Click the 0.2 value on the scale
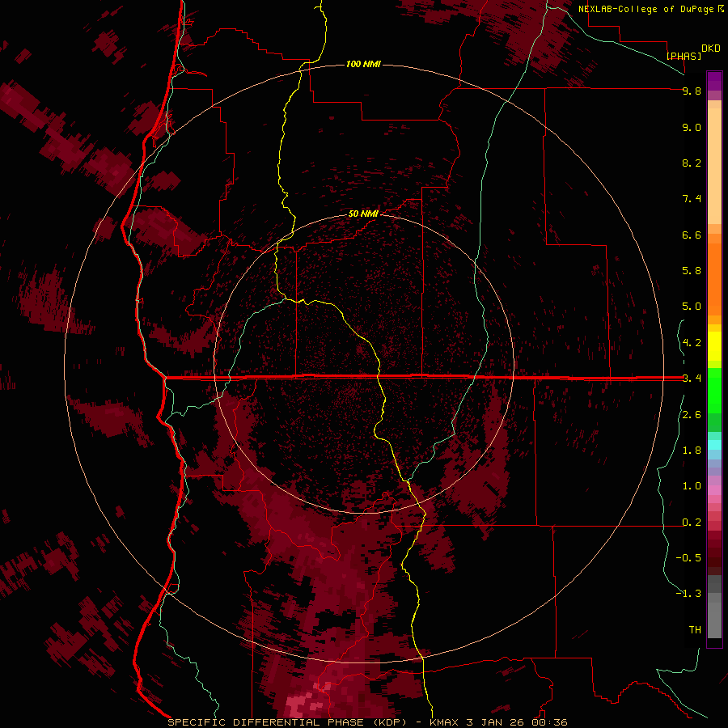Image resolution: width=728 pixels, height=728 pixels. (692, 523)
